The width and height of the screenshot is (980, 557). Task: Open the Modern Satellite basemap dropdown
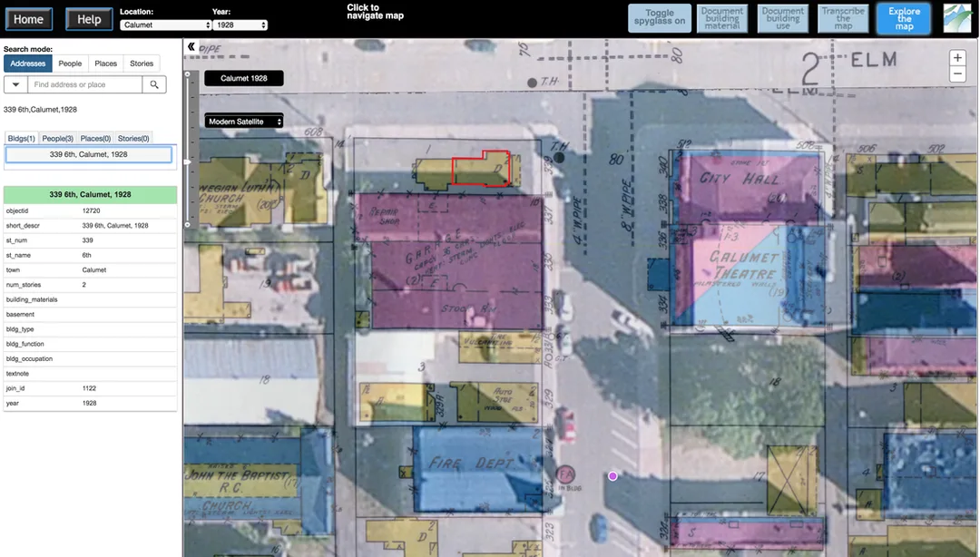click(244, 122)
